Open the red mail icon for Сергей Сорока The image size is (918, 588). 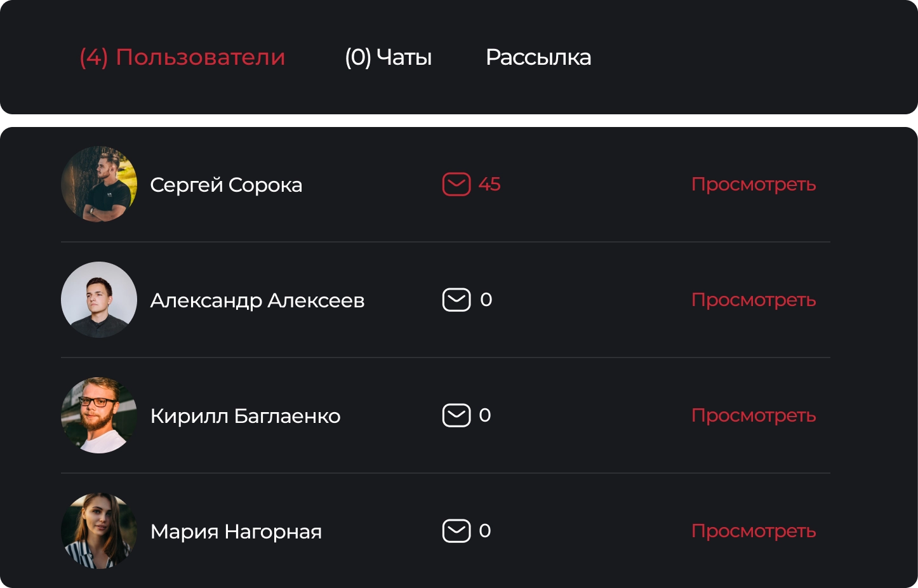point(456,184)
